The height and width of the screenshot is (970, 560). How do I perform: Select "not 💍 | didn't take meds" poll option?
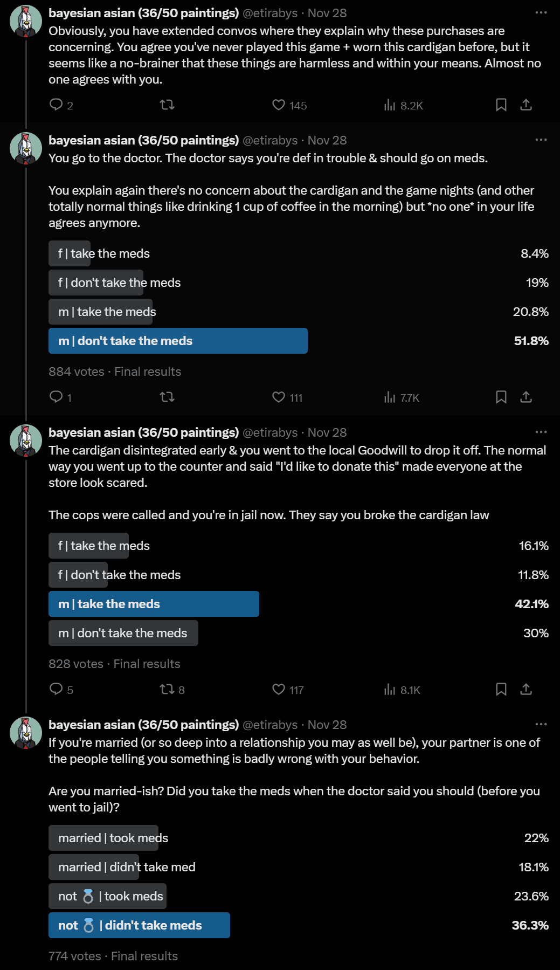pyautogui.click(x=139, y=925)
